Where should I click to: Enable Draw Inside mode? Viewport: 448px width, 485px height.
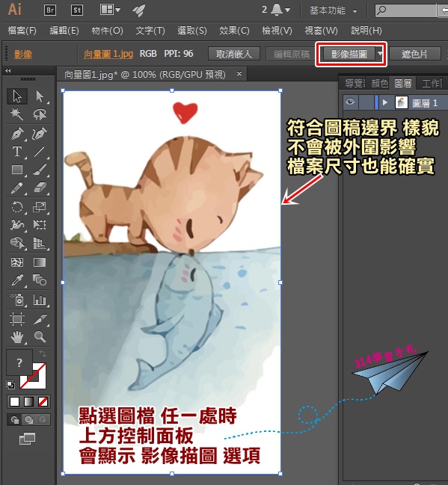point(43,420)
